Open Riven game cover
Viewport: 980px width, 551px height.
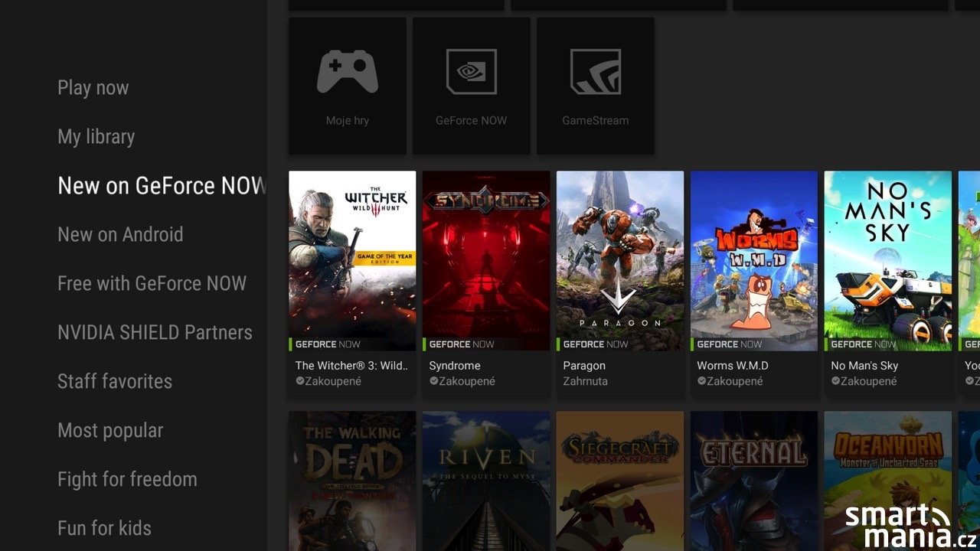pyautogui.click(x=486, y=481)
